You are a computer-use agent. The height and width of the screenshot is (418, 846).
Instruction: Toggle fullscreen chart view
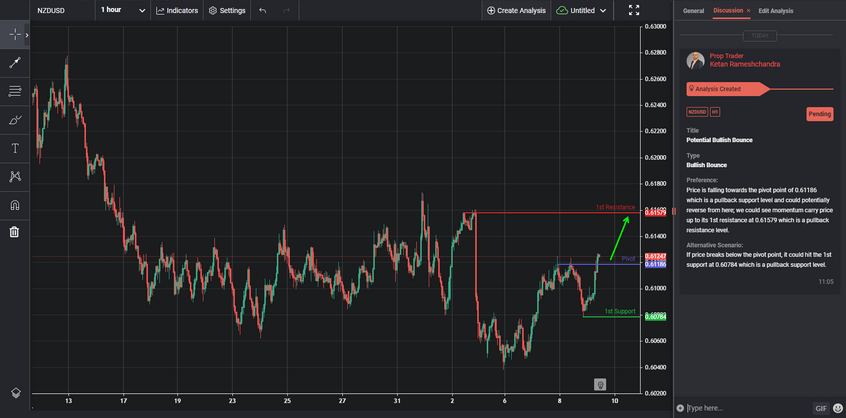click(x=634, y=10)
